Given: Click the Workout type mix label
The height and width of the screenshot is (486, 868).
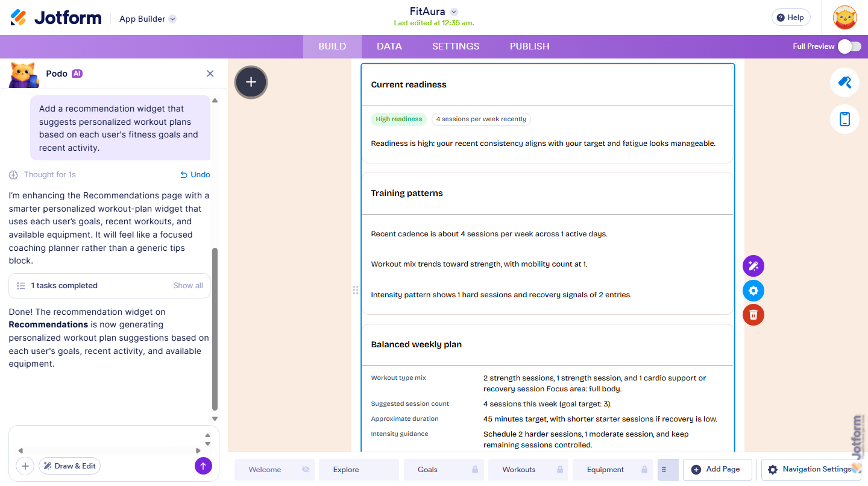Looking at the screenshot, I should 398,378.
